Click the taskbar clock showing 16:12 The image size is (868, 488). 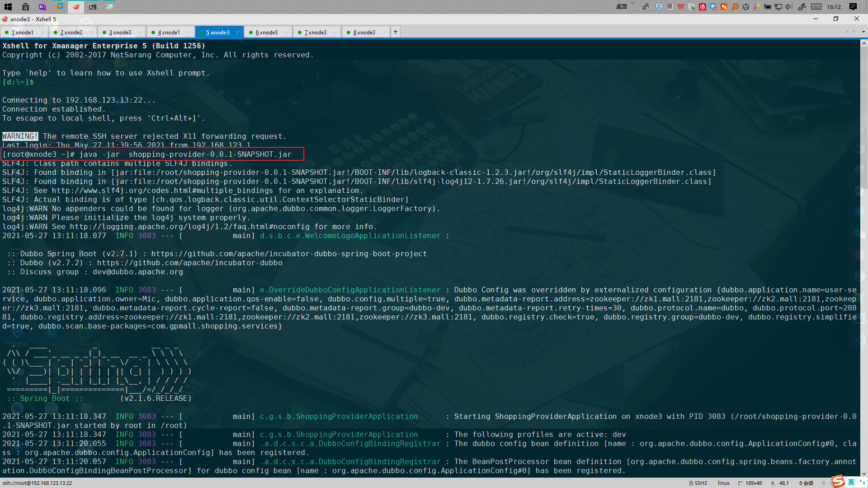[x=834, y=7]
